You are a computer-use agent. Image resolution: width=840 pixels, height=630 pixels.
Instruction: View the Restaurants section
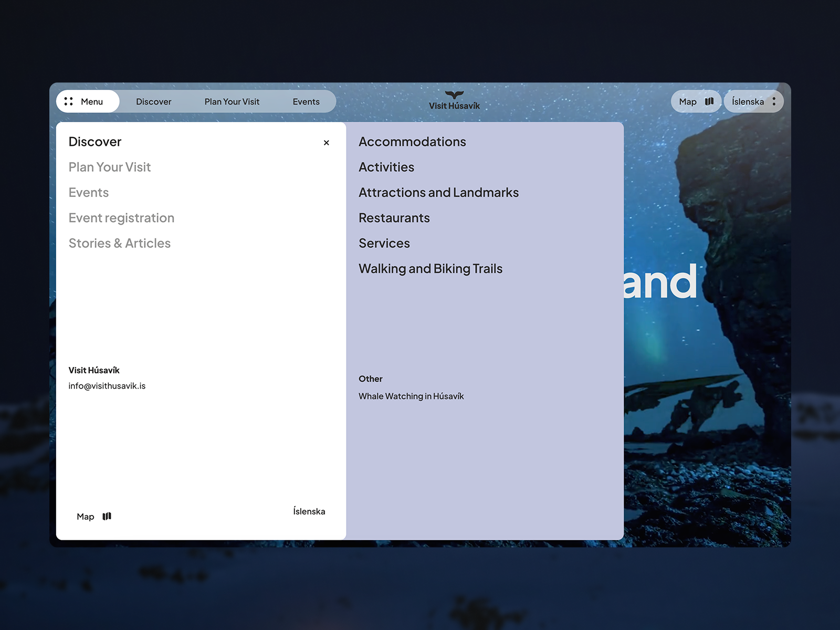(394, 217)
